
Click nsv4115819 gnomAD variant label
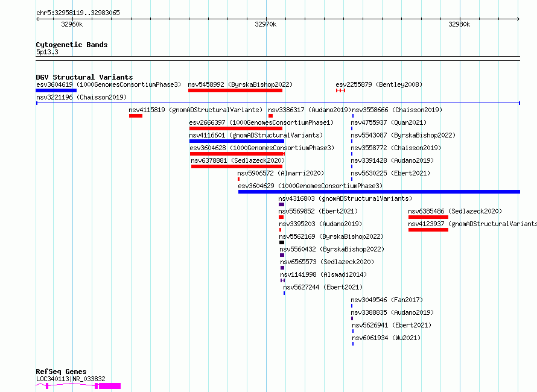click(x=195, y=110)
